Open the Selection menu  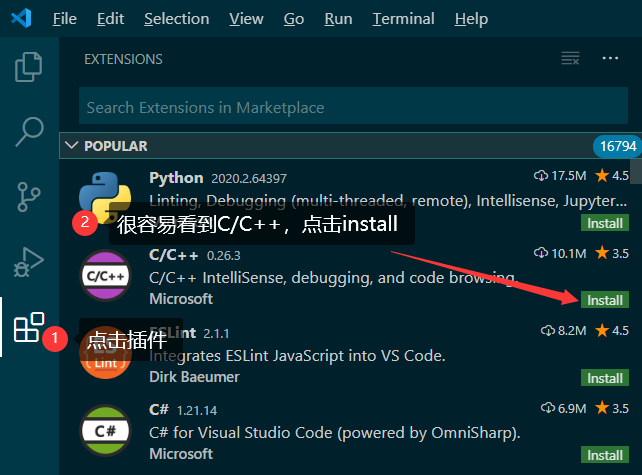[x=176, y=19]
